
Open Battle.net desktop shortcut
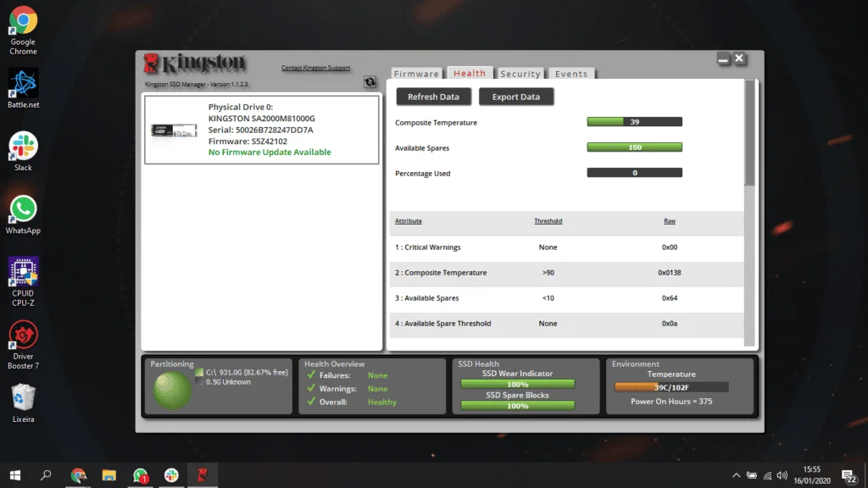click(23, 88)
